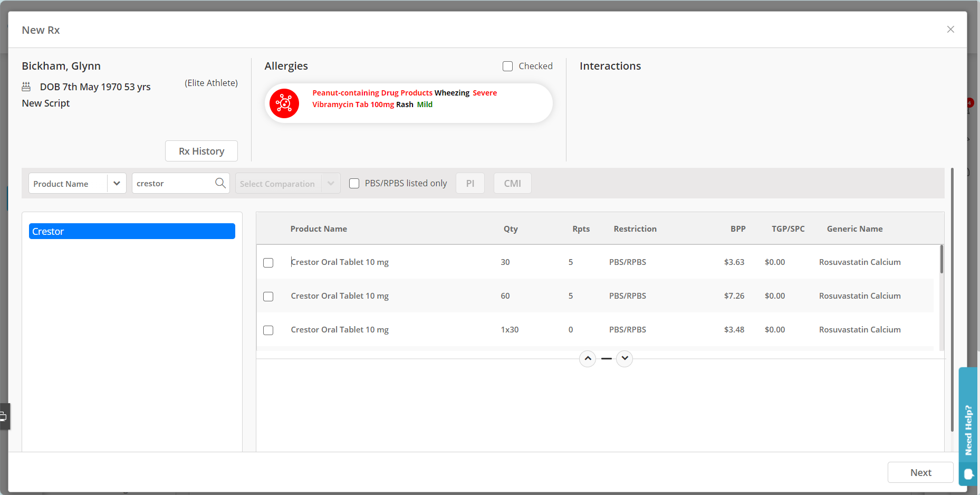Click Peanut-containing Drug Products allergy text
Screen dimensions: 980x495
tap(372, 93)
